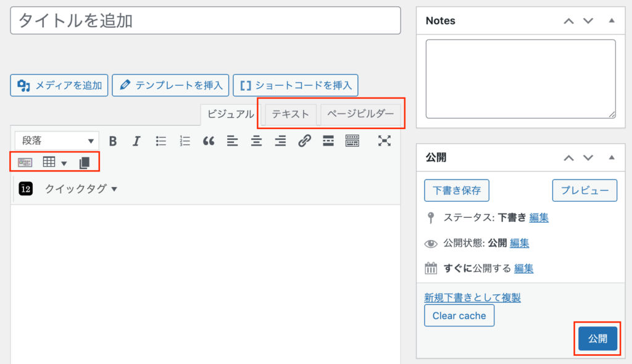This screenshot has width=632, height=364.
Task: Collapse the Notes panel with triangle toggle
Action: coord(612,20)
